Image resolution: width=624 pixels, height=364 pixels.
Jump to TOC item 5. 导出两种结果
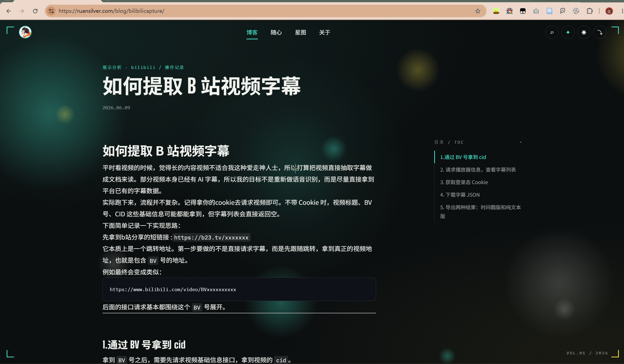click(x=480, y=212)
